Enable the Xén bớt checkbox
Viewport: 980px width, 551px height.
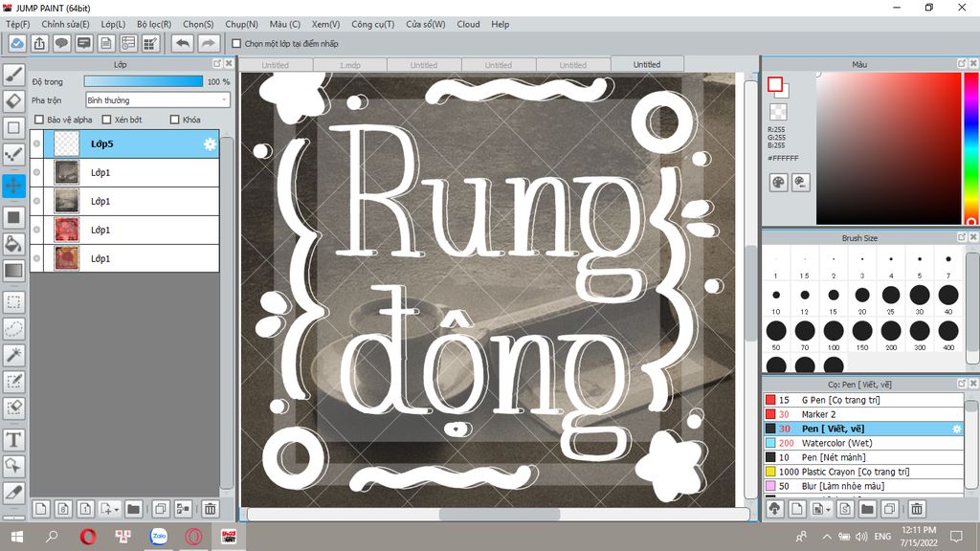point(106,120)
